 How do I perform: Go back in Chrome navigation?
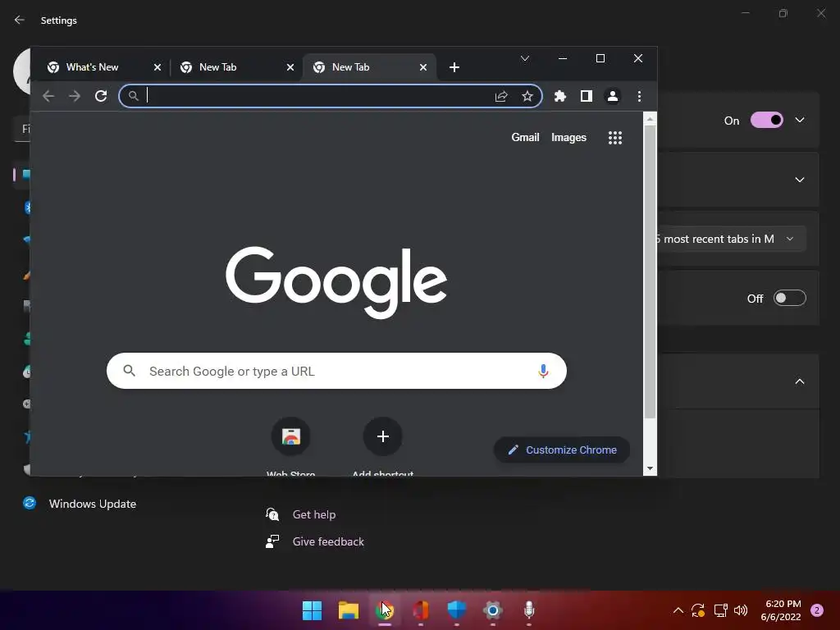[x=48, y=96]
